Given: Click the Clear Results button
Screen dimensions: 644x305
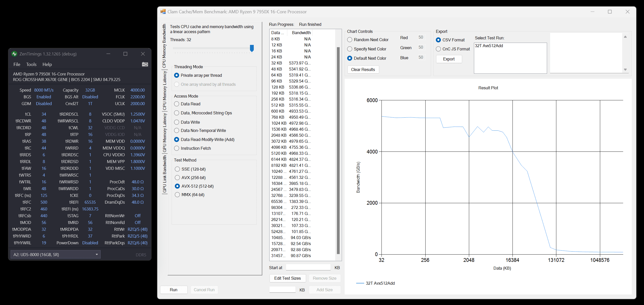Looking at the screenshot, I should pos(363,69).
